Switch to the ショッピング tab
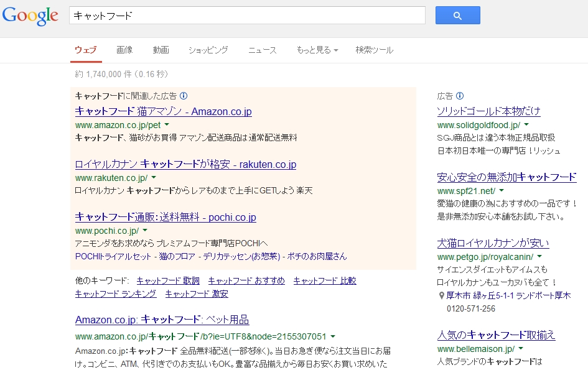Viewport: 588px width, 370px height. 208,50
